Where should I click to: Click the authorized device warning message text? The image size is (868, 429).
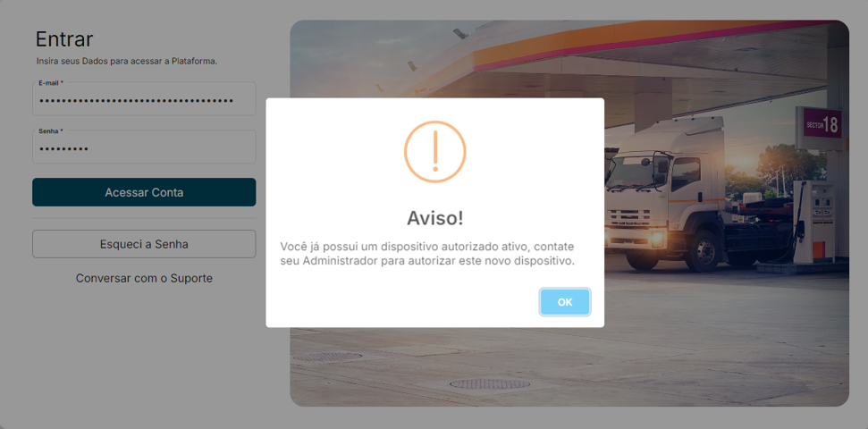pos(427,254)
